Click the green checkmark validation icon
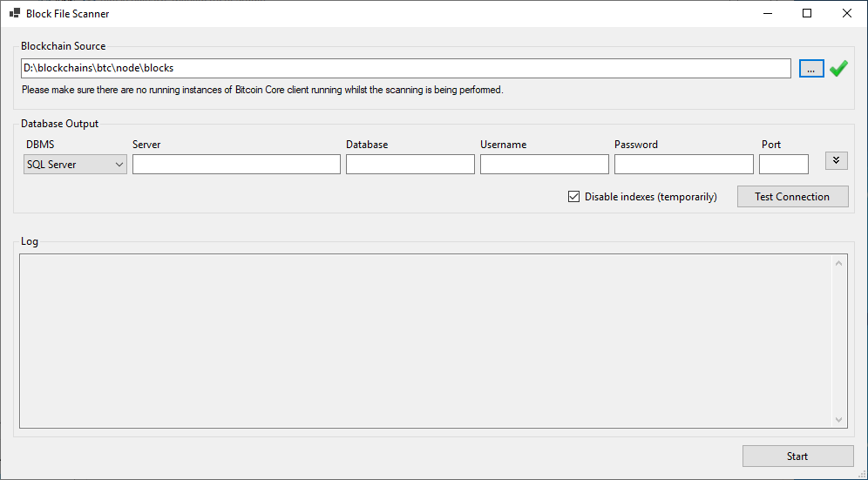868x480 pixels. tap(838, 69)
